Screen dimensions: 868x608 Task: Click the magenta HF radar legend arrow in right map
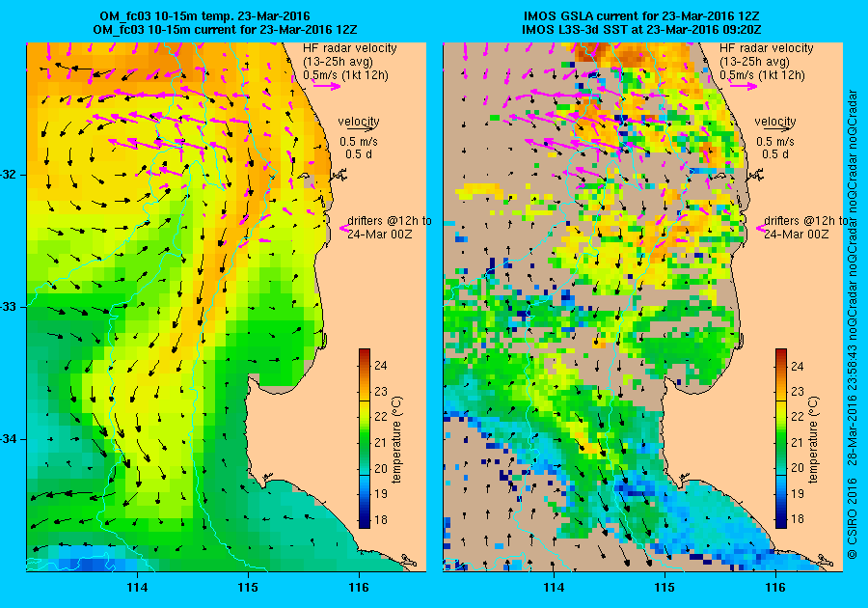pyautogui.click(x=743, y=86)
